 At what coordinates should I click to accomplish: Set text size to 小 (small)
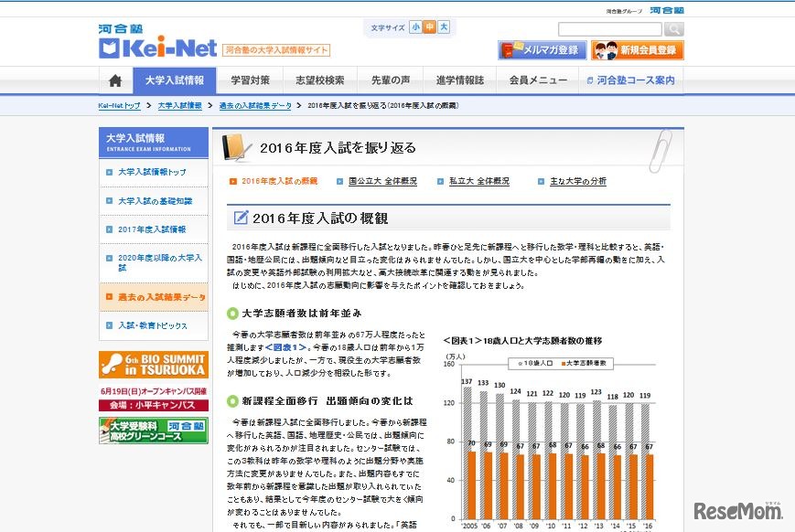click(416, 27)
